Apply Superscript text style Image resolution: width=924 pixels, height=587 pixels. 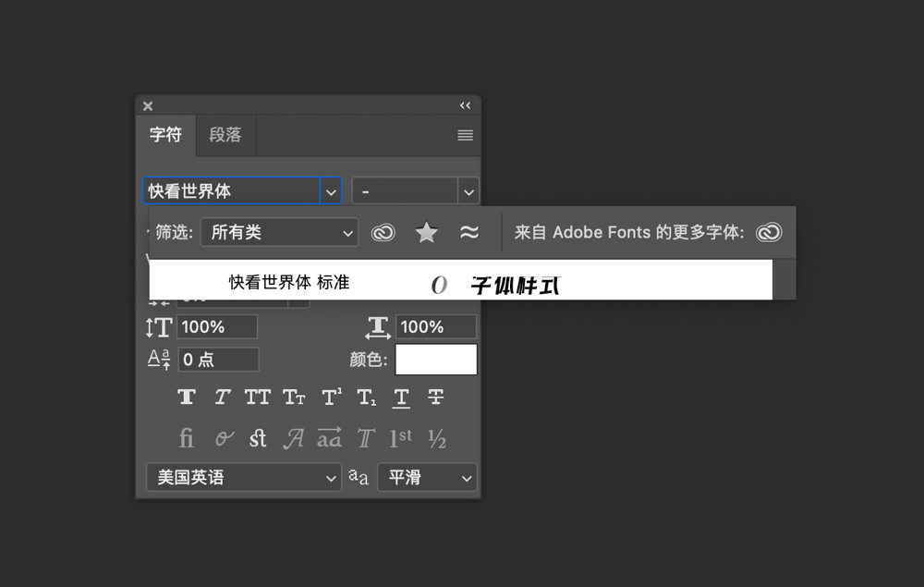(x=331, y=397)
